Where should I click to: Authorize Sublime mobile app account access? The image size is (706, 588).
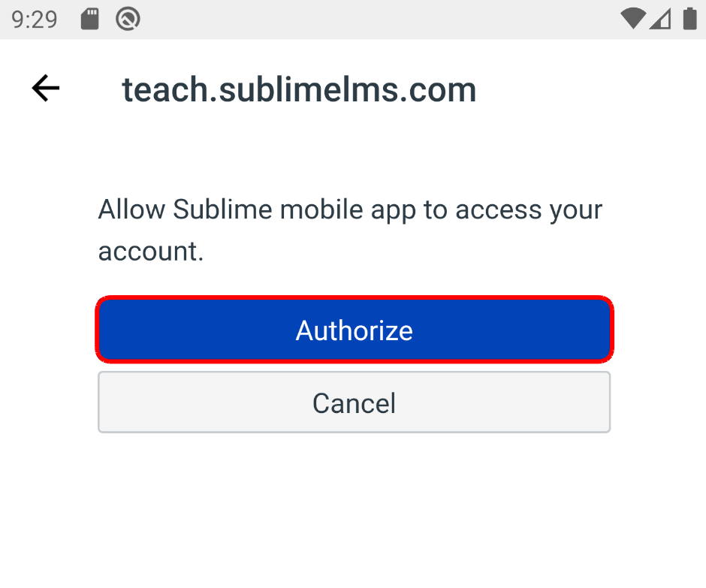pos(354,330)
